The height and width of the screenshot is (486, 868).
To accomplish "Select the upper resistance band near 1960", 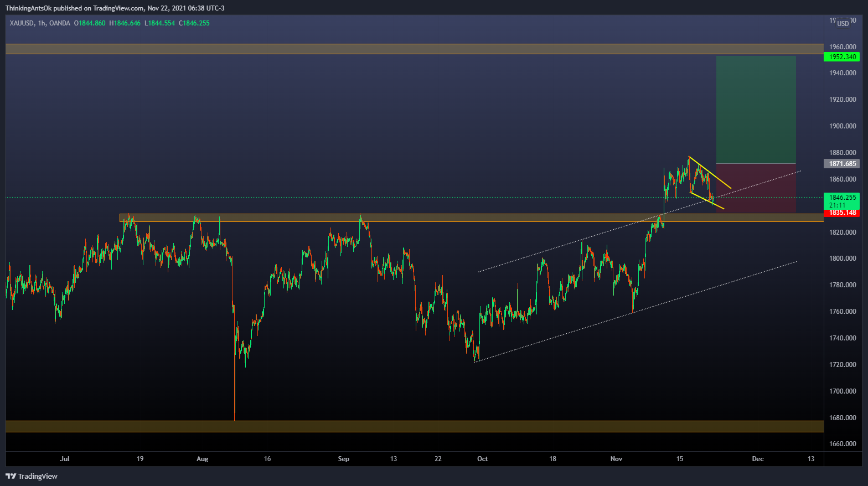I will (x=415, y=49).
